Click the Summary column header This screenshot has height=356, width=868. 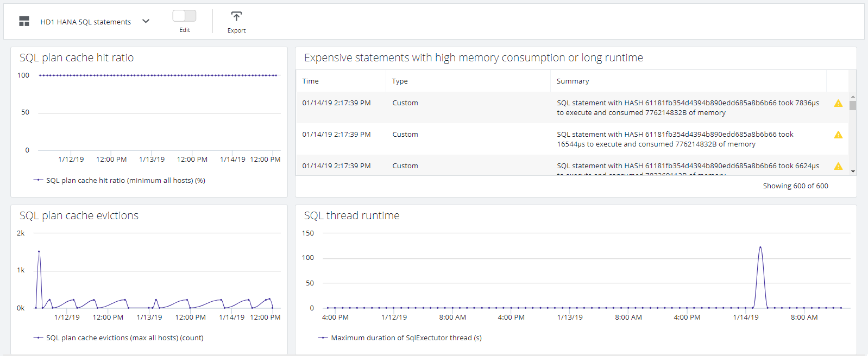coord(573,81)
